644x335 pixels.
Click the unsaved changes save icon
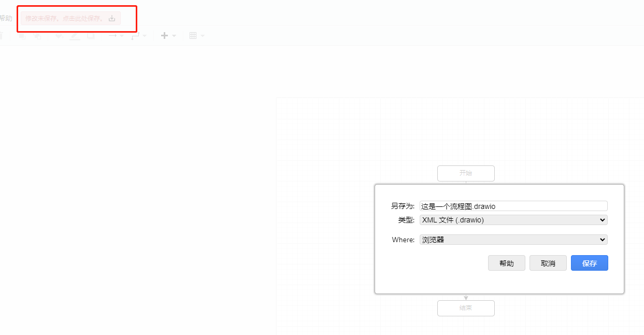[x=112, y=18]
